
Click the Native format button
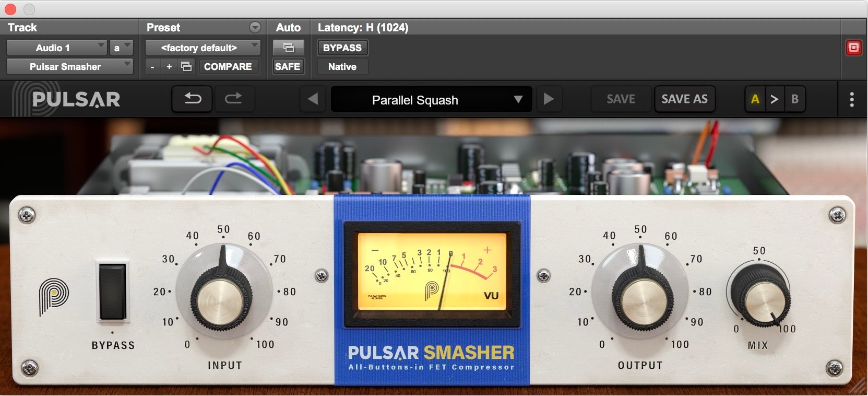point(342,66)
